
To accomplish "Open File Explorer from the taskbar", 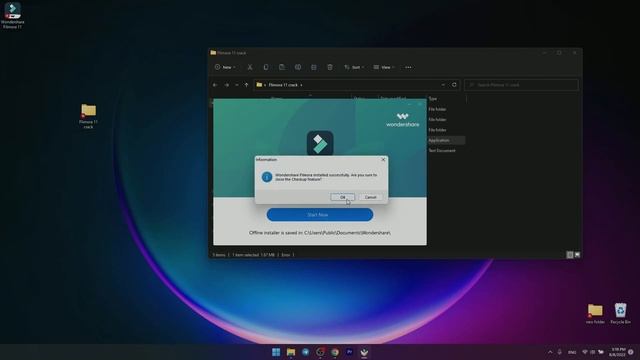I will tap(291, 352).
